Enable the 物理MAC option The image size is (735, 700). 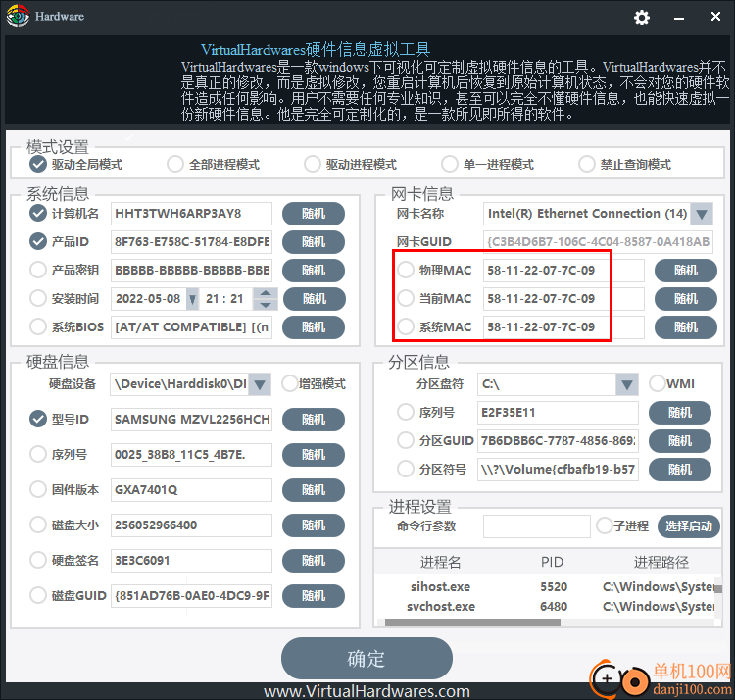click(x=406, y=270)
